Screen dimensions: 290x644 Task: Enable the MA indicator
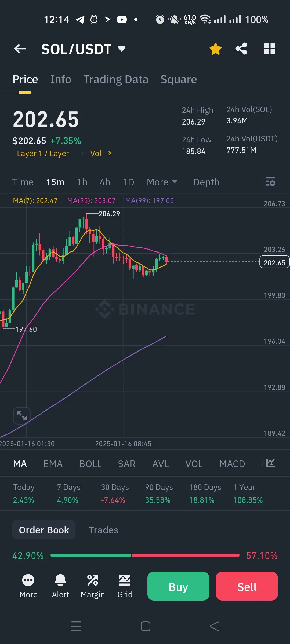point(20,464)
